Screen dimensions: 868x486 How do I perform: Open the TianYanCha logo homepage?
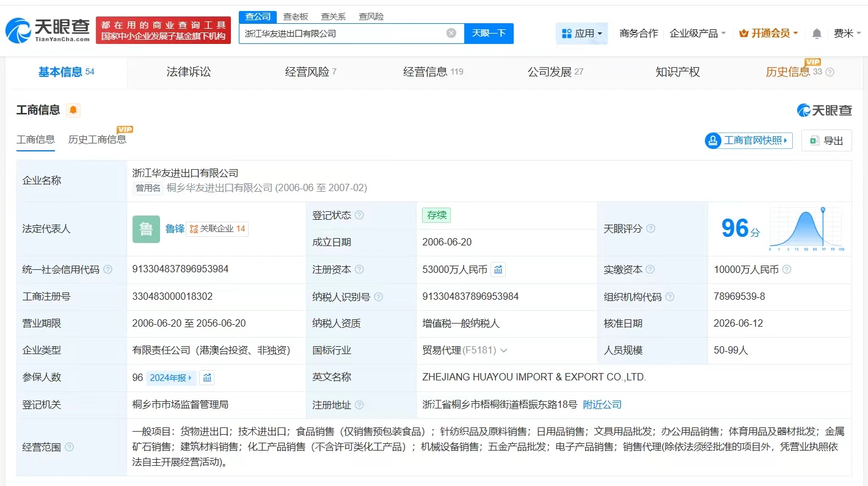click(48, 29)
